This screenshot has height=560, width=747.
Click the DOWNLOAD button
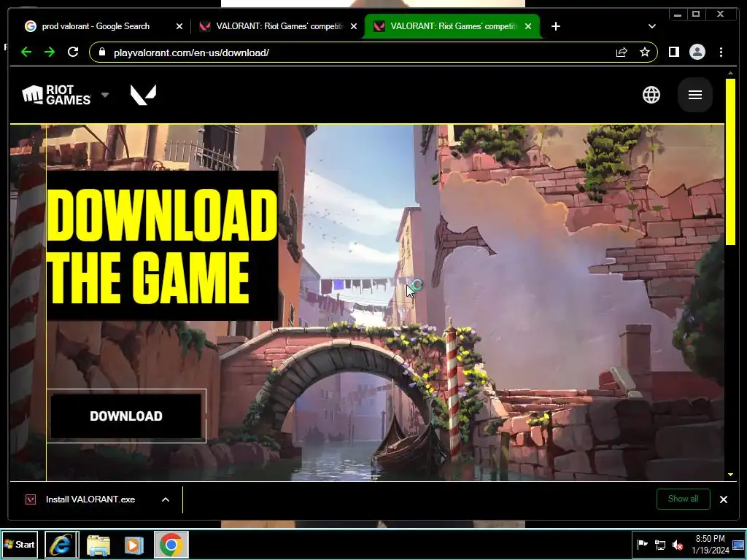coord(126,416)
